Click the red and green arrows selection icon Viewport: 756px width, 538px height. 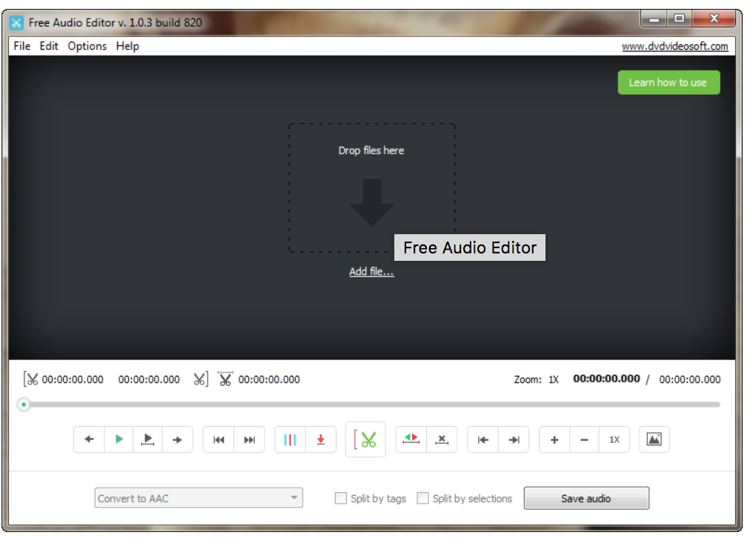tap(411, 439)
